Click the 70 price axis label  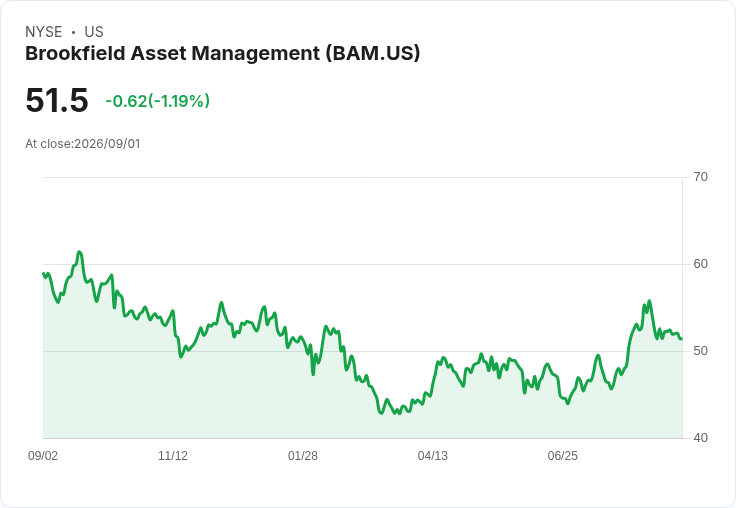(x=700, y=177)
